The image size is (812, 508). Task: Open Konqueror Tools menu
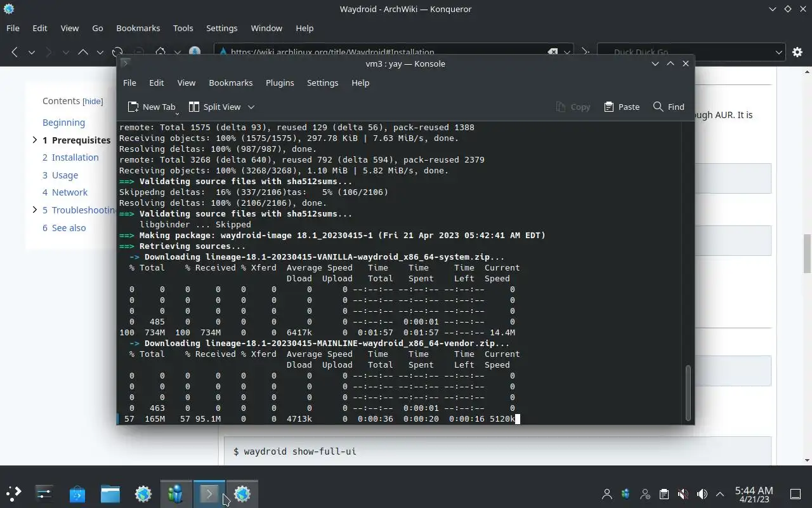[x=183, y=28]
